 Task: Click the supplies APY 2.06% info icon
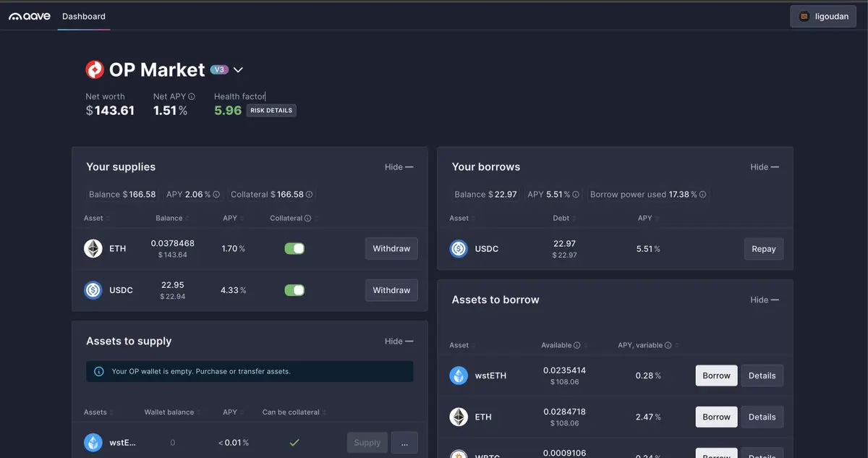coord(216,195)
